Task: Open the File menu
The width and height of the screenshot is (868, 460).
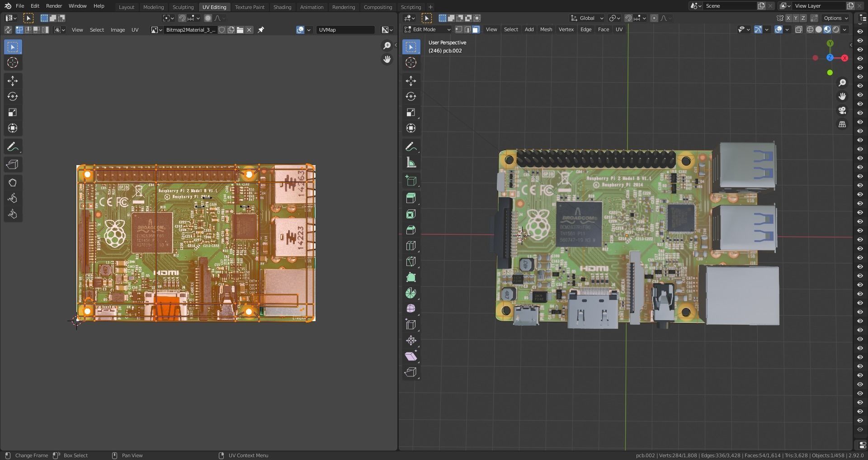Action: 20,6
